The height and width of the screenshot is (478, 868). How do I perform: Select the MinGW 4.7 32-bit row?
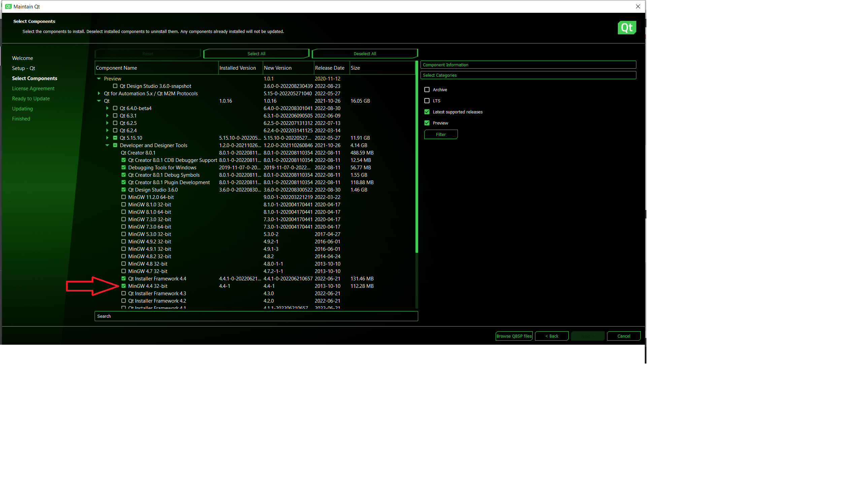tap(255, 271)
